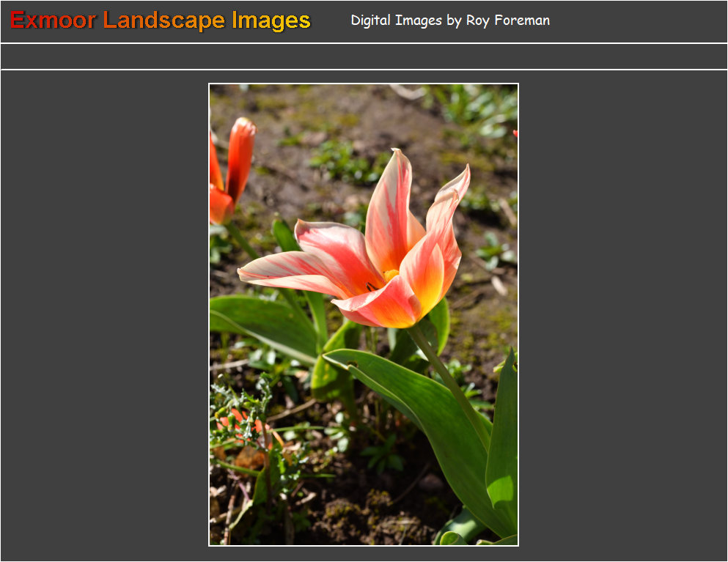728x562 pixels.
Task: Click the word 'Digital' in the subtitle
Action: pyautogui.click(x=371, y=21)
